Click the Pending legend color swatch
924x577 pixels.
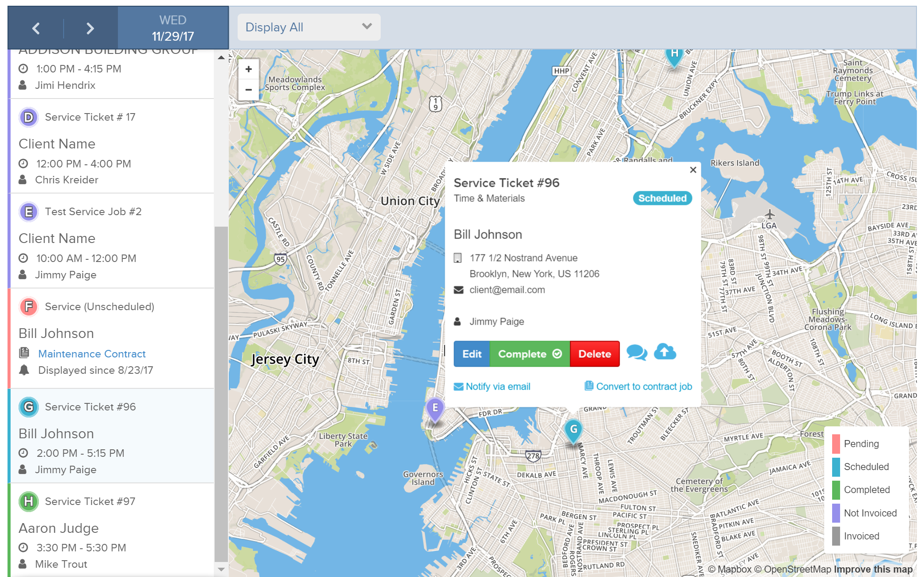click(836, 444)
